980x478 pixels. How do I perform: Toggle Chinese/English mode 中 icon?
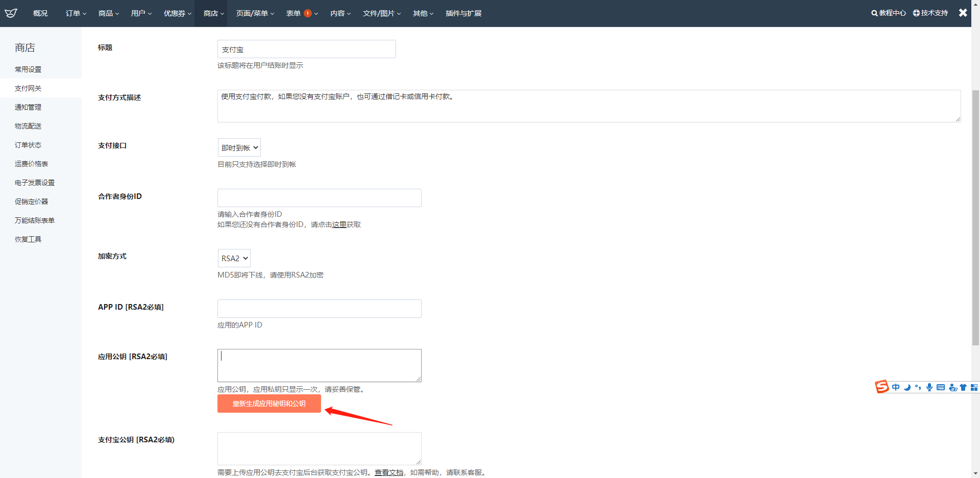[896, 387]
